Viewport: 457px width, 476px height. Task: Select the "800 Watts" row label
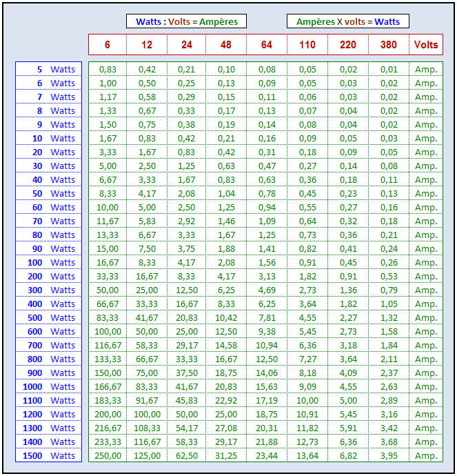(48, 359)
